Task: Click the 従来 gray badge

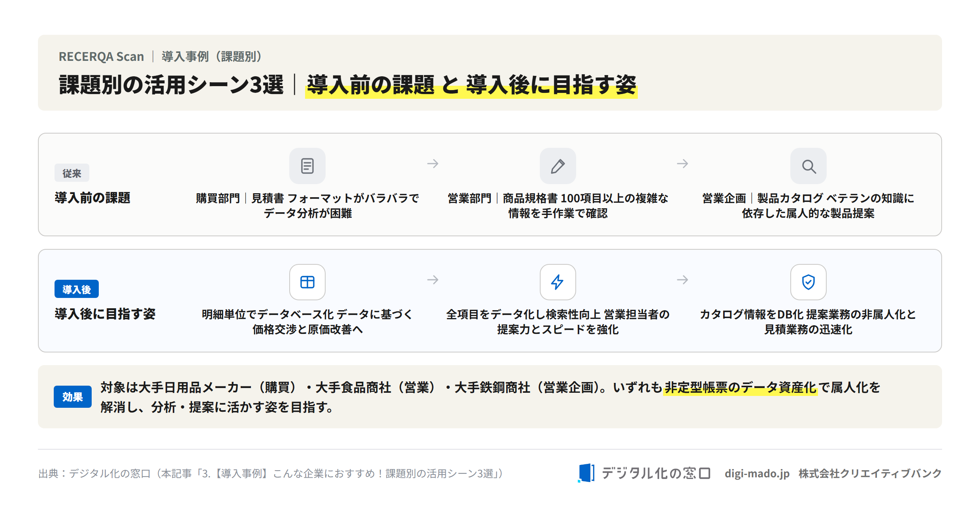Action: pos(72,173)
